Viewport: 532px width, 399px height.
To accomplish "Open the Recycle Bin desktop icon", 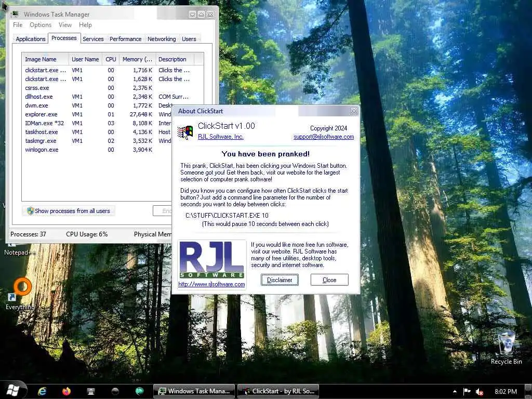I will [506, 349].
